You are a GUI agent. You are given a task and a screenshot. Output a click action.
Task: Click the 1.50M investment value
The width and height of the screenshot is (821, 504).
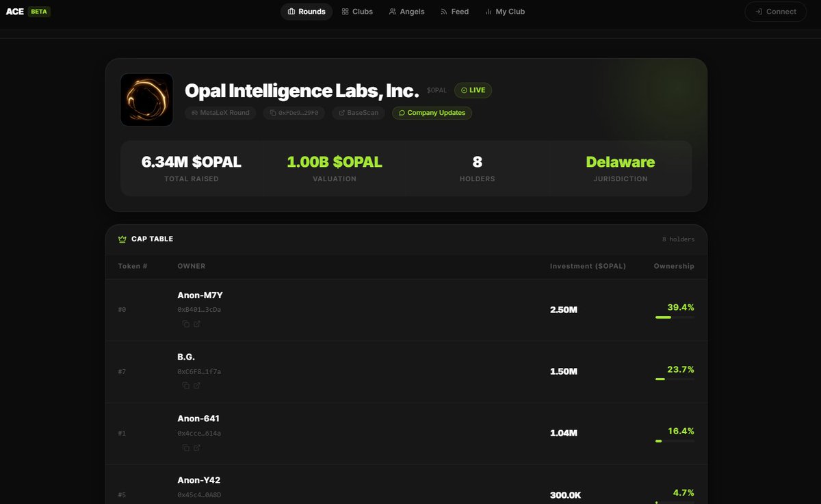click(564, 371)
